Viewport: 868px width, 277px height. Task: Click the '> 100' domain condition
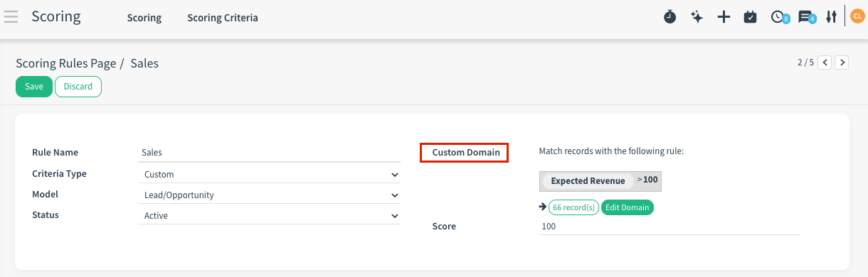647,180
